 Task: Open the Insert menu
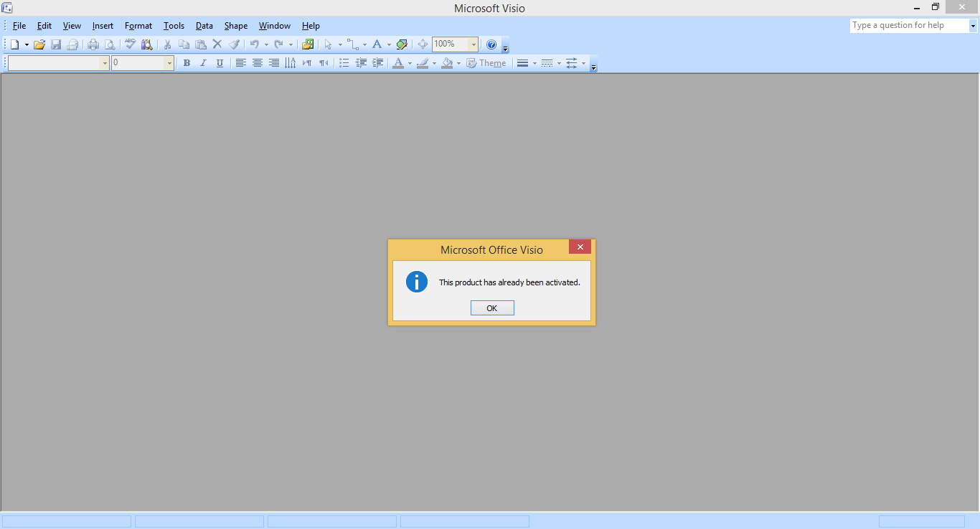pos(103,26)
